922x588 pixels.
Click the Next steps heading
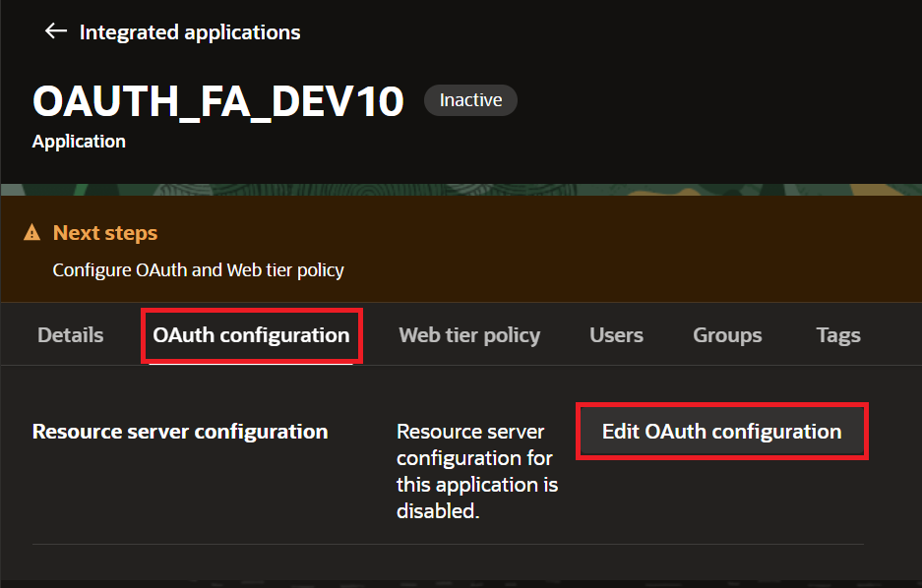105,233
